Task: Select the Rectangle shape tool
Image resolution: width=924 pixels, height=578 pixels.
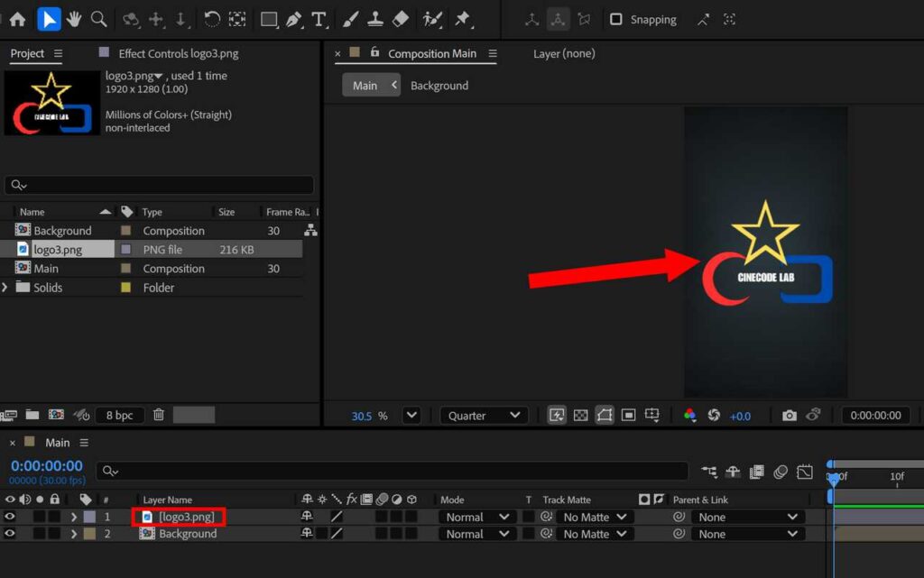Action: point(269,20)
